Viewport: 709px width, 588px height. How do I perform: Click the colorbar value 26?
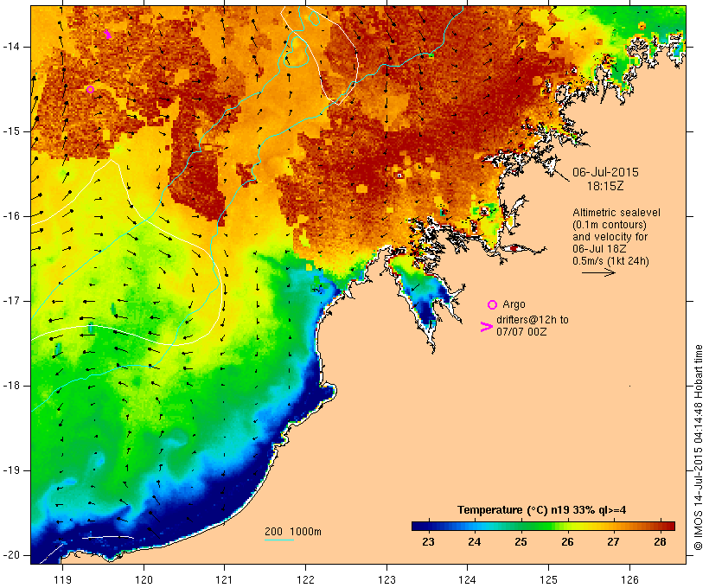click(567, 542)
